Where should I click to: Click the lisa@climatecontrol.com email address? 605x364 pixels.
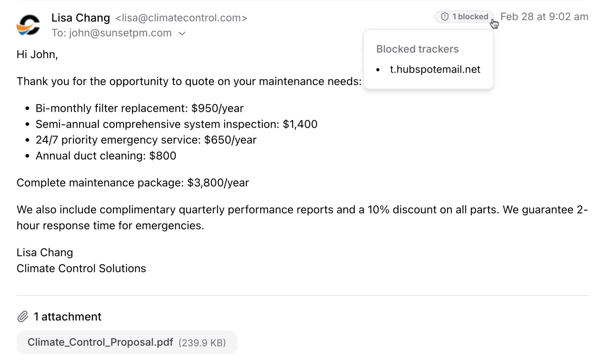pyautogui.click(x=181, y=18)
